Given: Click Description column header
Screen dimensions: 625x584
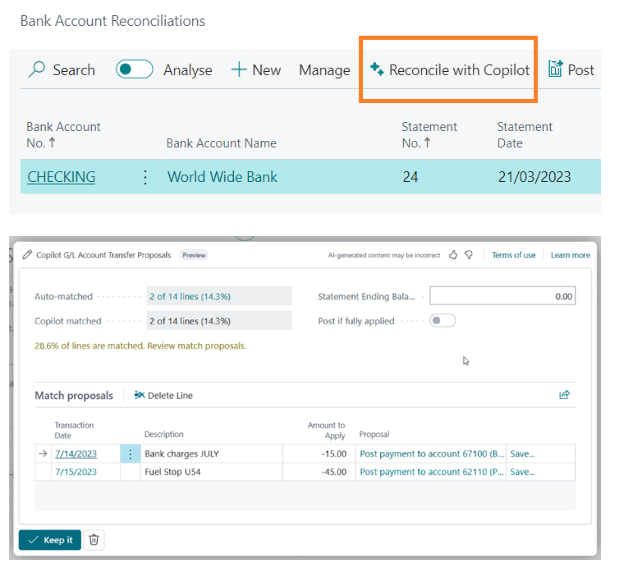Looking at the screenshot, I should (x=164, y=434).
